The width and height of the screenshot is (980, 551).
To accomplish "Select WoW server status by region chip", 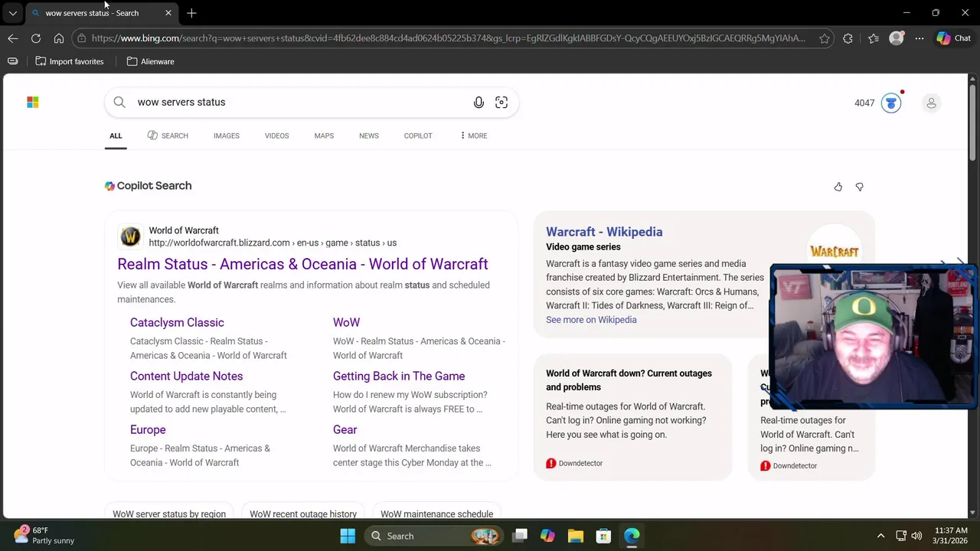I will coord(169,514).
